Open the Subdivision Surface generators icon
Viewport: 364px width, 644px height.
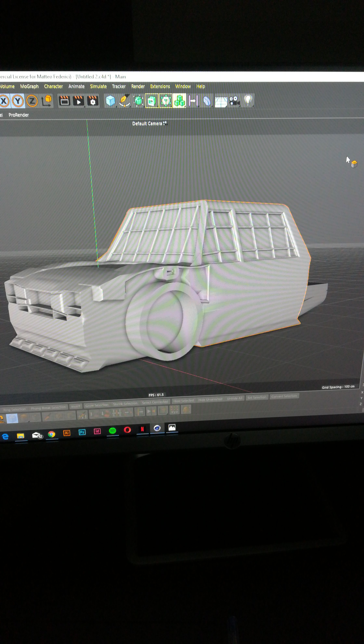[138, 101]
